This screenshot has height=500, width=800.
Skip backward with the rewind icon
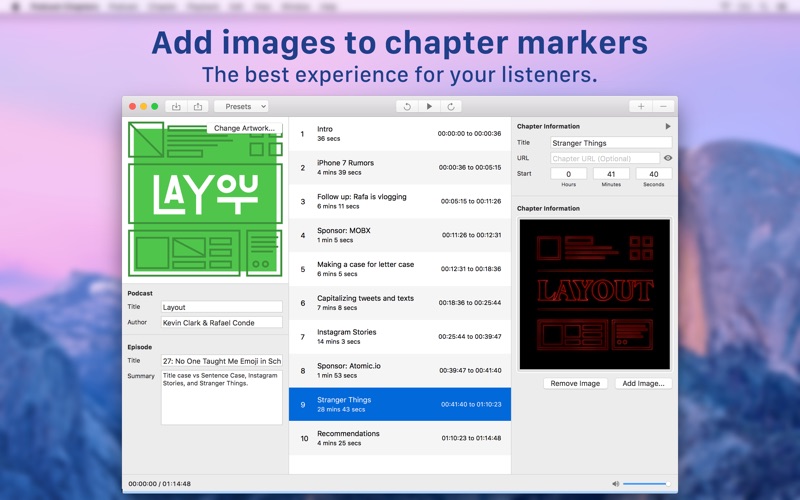point(407,106)
